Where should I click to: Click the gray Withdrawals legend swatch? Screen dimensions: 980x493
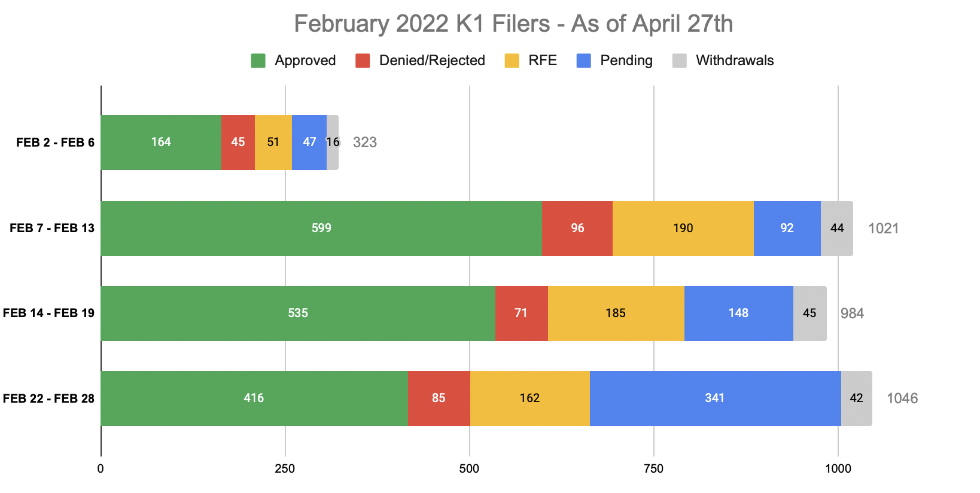click(x=680, y=60)
